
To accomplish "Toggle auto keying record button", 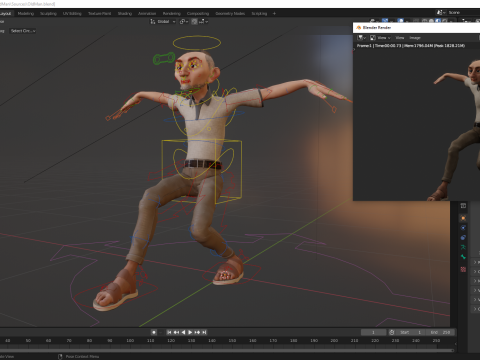I will (154, 332).
